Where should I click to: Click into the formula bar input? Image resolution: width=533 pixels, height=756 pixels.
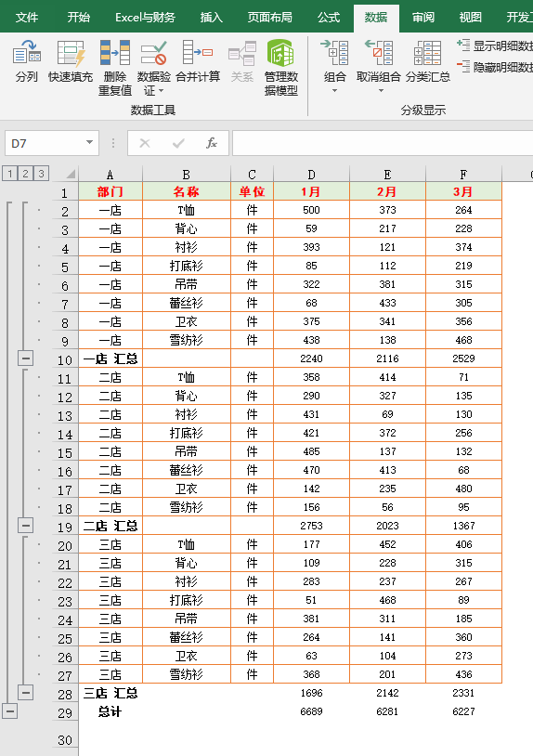pyautogui.click(x=383, y=143)
